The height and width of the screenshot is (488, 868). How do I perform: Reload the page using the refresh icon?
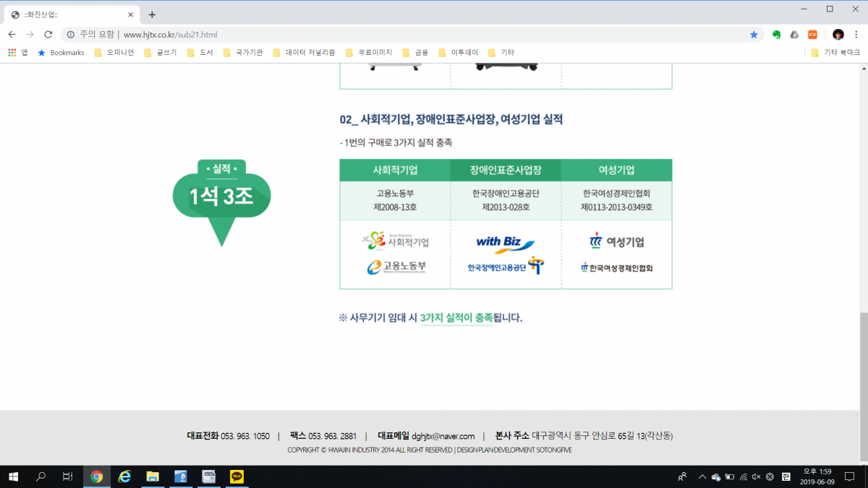[x=48, y=34]
